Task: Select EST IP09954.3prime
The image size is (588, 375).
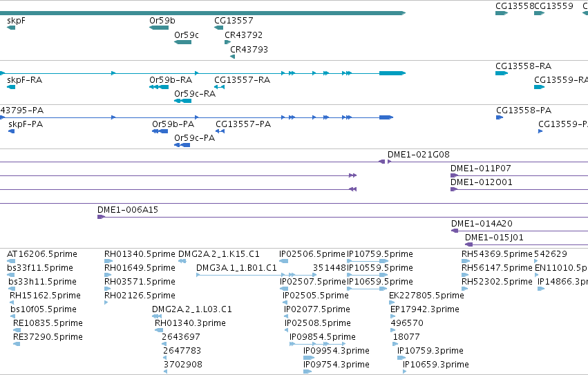Action: tap(309, 358)
